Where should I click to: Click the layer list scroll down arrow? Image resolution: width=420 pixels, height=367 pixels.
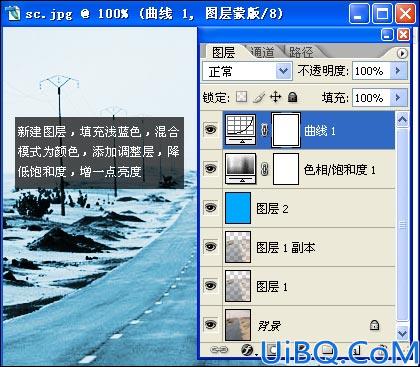coord(402,333)
